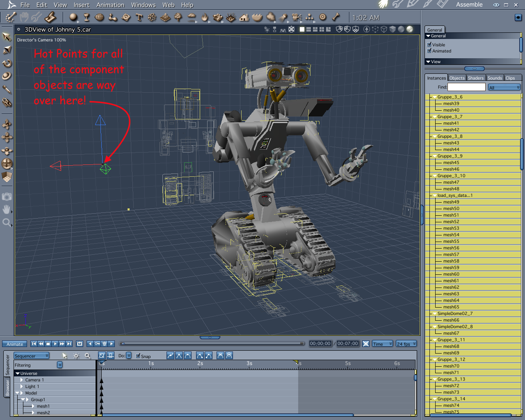Jump to the last frame

[x=69, y=344]
